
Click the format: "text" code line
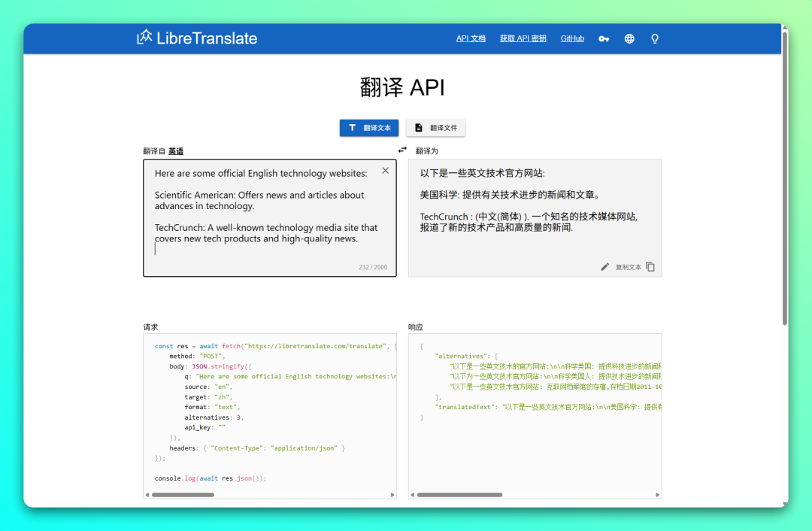pos(212,407)
